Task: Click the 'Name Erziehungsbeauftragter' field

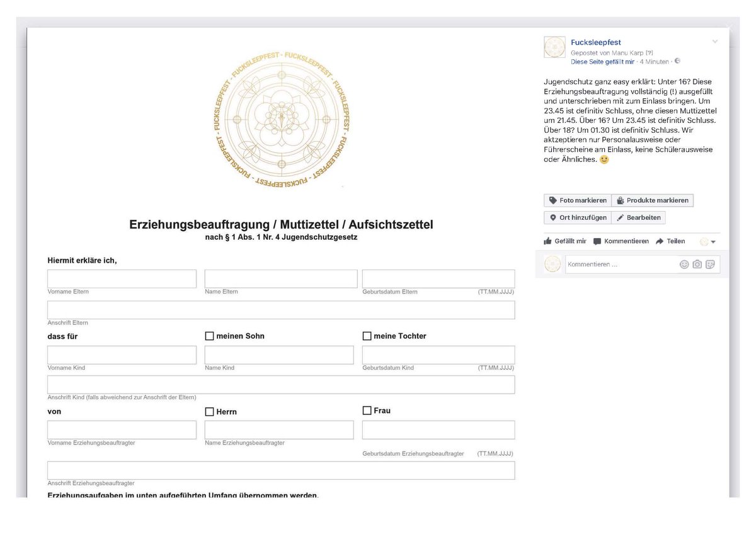Action: (x=279, y=430)
